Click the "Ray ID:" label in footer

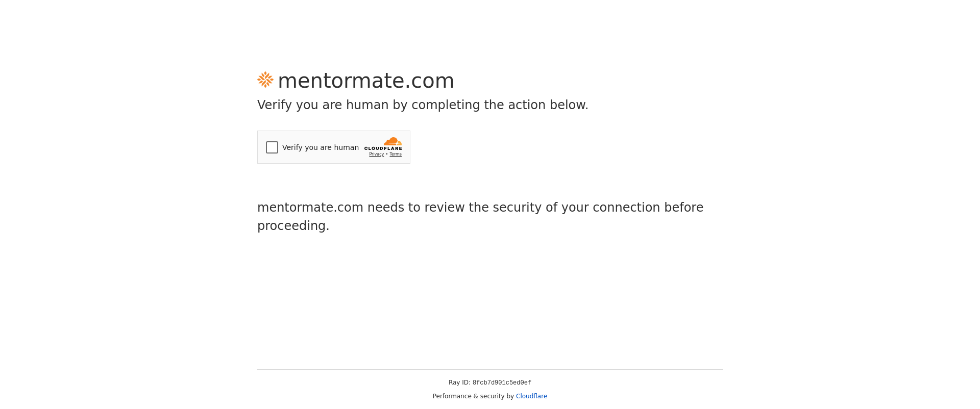pos(459,382)
